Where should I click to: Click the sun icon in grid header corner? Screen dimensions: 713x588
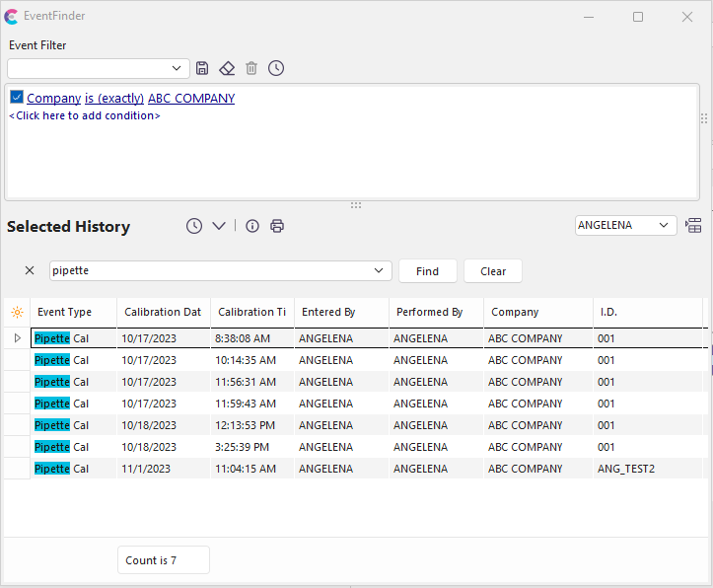tap(17, 312)
